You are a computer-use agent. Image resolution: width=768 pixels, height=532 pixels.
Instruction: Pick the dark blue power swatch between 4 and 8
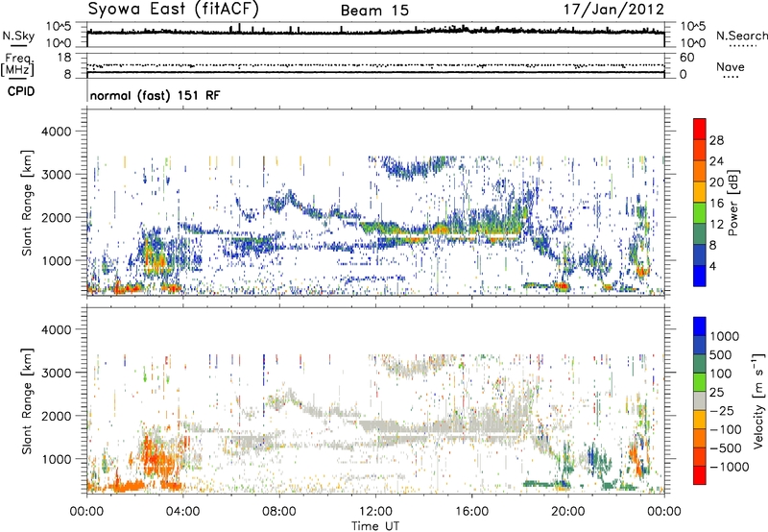(700, 254)
